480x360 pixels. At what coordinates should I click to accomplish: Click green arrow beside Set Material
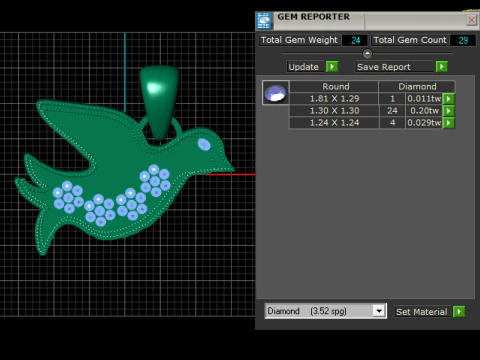[459, 312]
